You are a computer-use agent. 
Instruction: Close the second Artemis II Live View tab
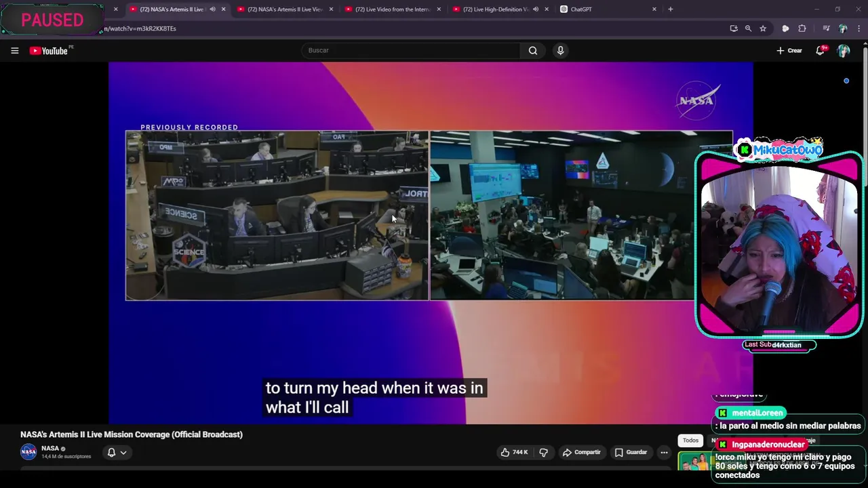point(331,9)
